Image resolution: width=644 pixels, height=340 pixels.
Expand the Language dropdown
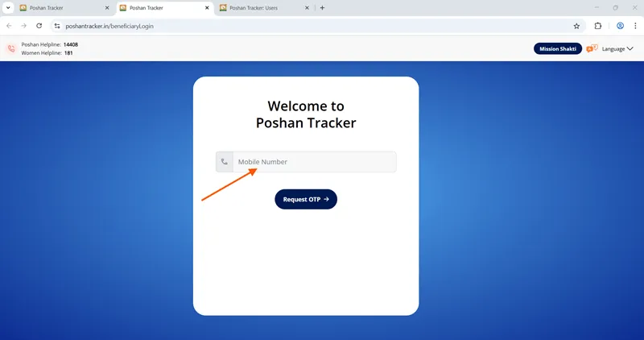coord(617,49)
